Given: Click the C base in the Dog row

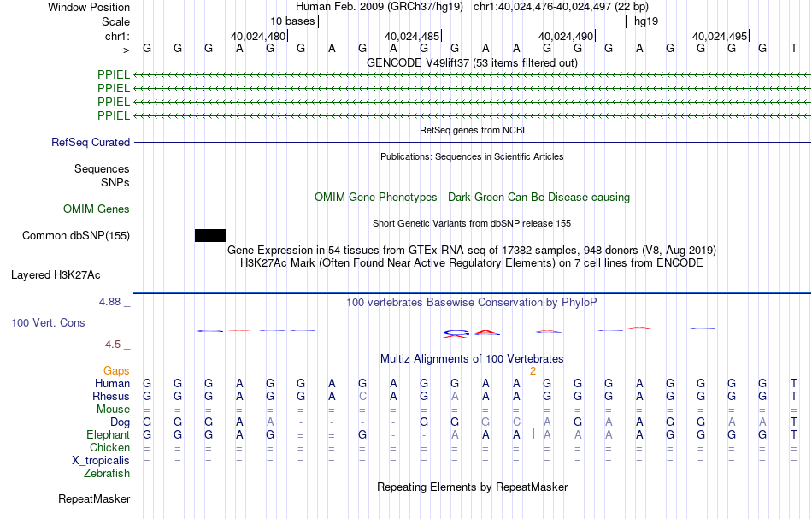Looking at the screenshot, I should pyautogui.click(x=516, y=422).
